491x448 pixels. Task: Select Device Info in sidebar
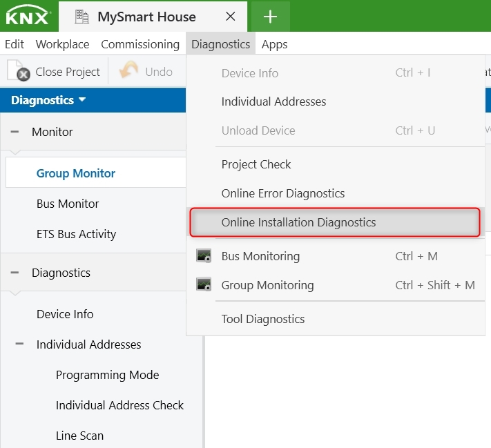pos(65,314)
